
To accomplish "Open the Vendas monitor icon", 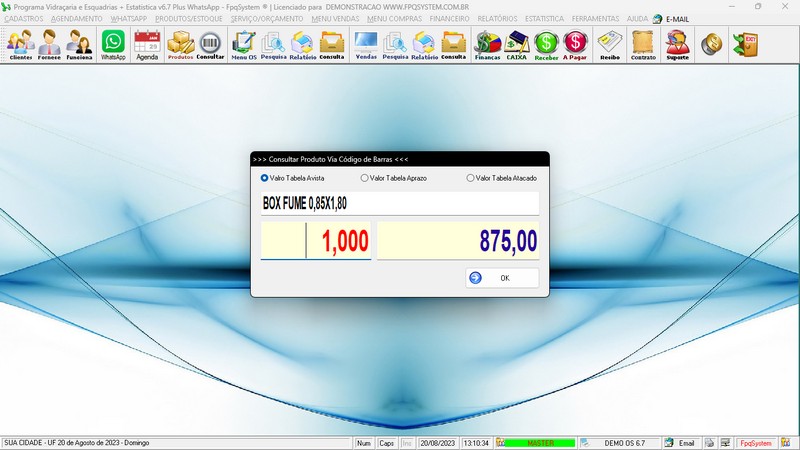I will [366, 45].
